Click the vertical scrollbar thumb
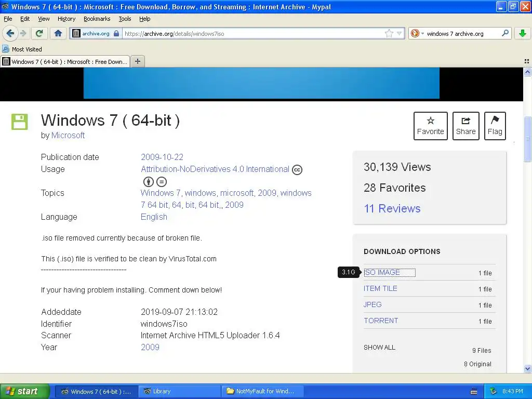Viewport: 532px width, 399px height. 527,139
